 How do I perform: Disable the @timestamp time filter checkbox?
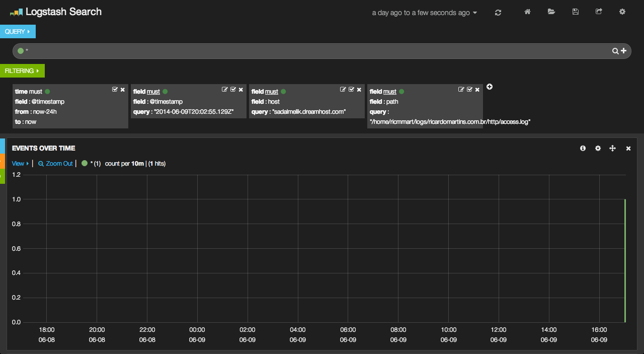coord(115,89)
